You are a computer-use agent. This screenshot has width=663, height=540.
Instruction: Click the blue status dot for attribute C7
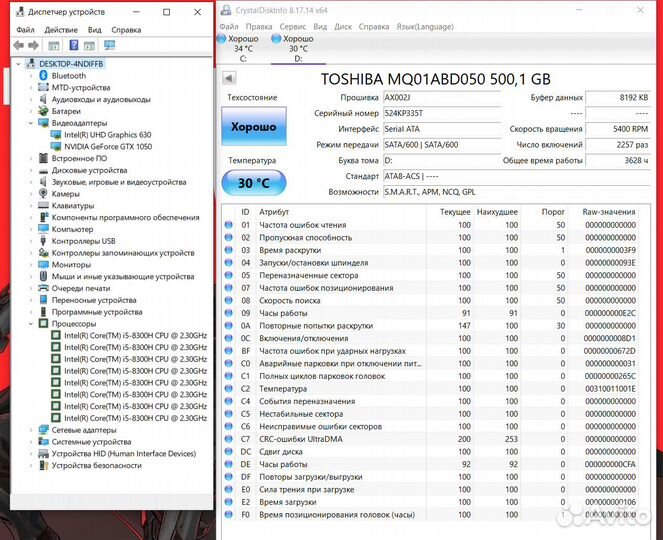click(229, 439)
